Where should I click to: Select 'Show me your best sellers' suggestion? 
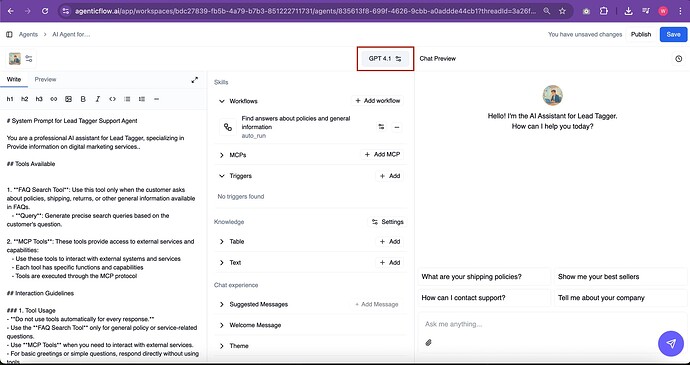click(620, 277)
